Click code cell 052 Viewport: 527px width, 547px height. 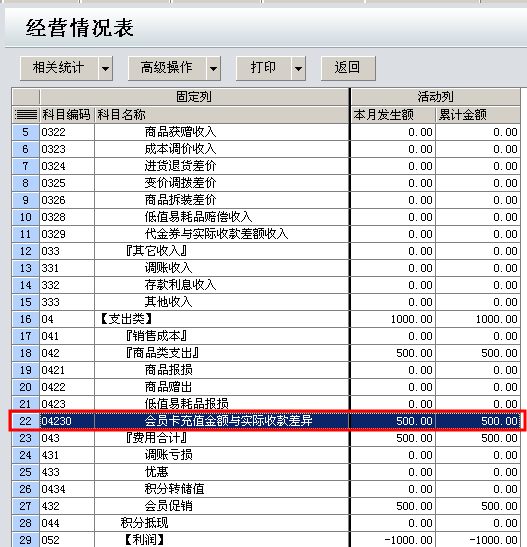tap(67, 540)
